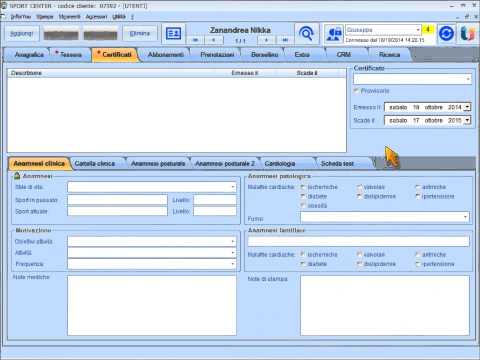This screenshot has width=480, height=360.
Task: Toggle diabete under Anamnesi familiare
Action: (x=303, y=264)
